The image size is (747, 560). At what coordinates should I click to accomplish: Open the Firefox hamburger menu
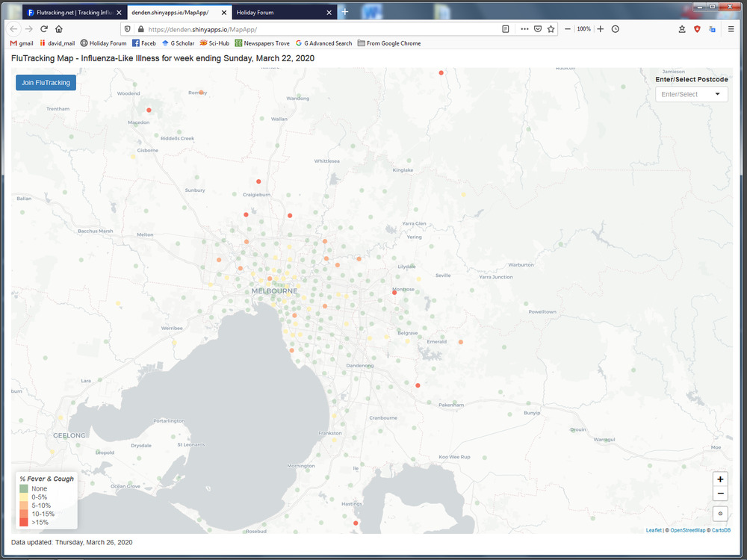click(x=731, y=29)
